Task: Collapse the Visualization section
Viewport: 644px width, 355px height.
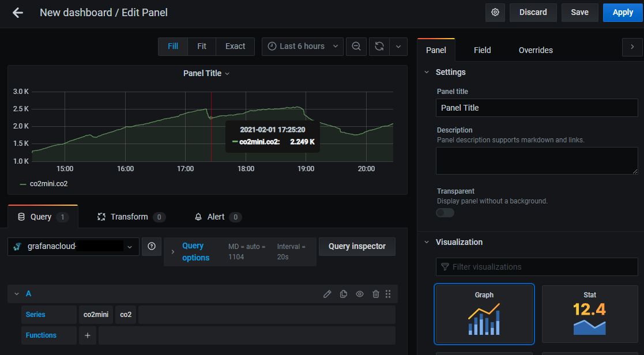Action: (x=426, y=242)
